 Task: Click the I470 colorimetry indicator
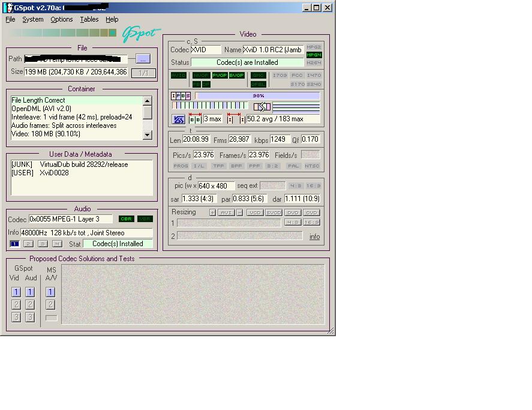tap(314, 75)
